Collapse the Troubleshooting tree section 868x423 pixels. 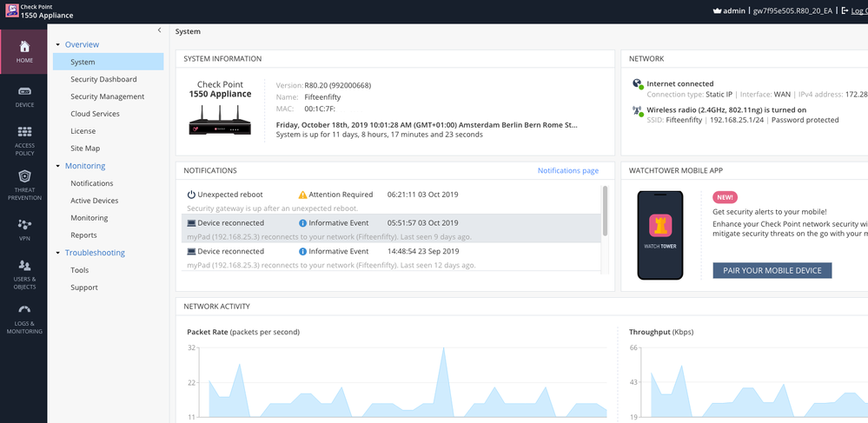point(57,253)
